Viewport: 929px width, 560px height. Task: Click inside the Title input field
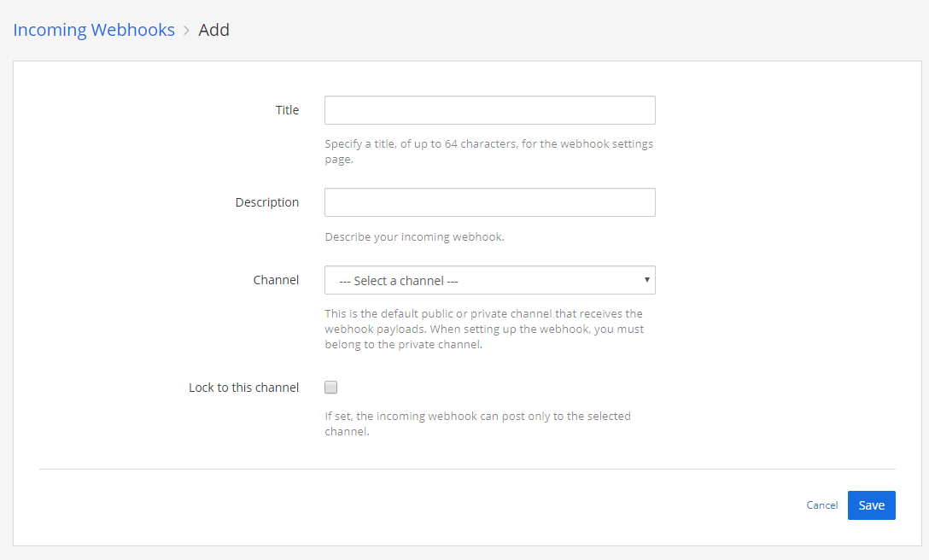(489, 110)
